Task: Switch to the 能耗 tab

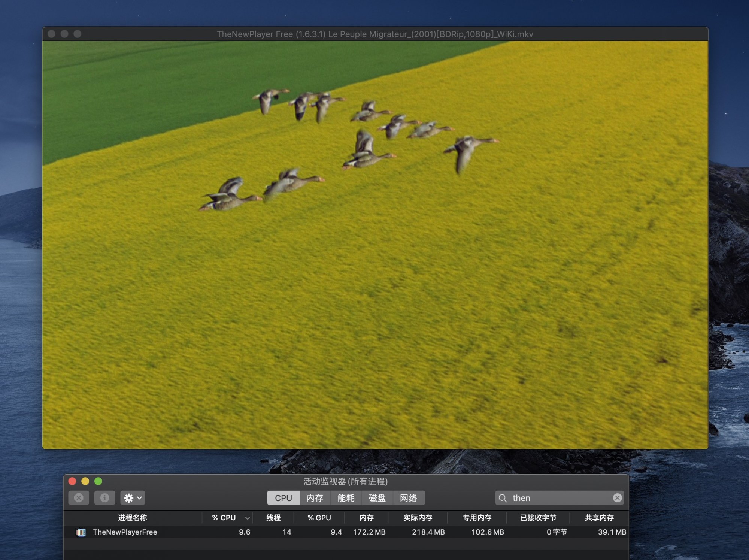Action: (x=346, y=498)
